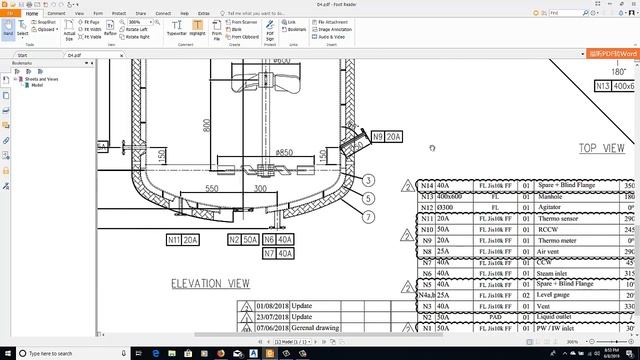Switch to the Protect ribbon tab
Viewport: 640px width, 360px height.
coord(119,13)
